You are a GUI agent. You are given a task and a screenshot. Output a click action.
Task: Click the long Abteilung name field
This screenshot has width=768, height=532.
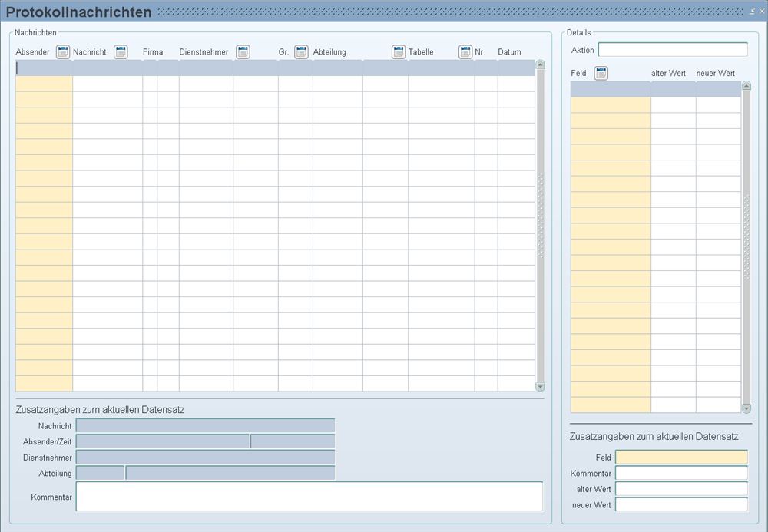(230, 473)
